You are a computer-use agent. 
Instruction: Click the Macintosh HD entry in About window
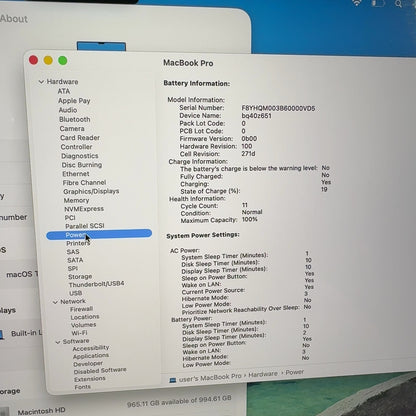click(42, 412)
